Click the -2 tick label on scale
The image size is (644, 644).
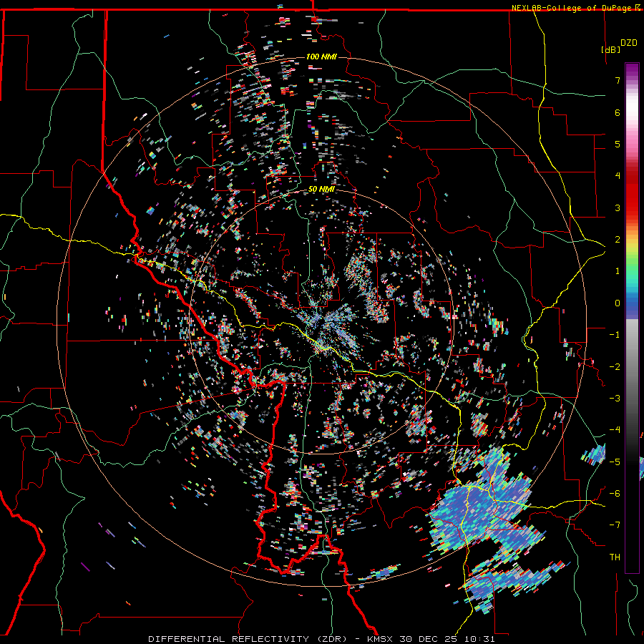pos(615,367)
